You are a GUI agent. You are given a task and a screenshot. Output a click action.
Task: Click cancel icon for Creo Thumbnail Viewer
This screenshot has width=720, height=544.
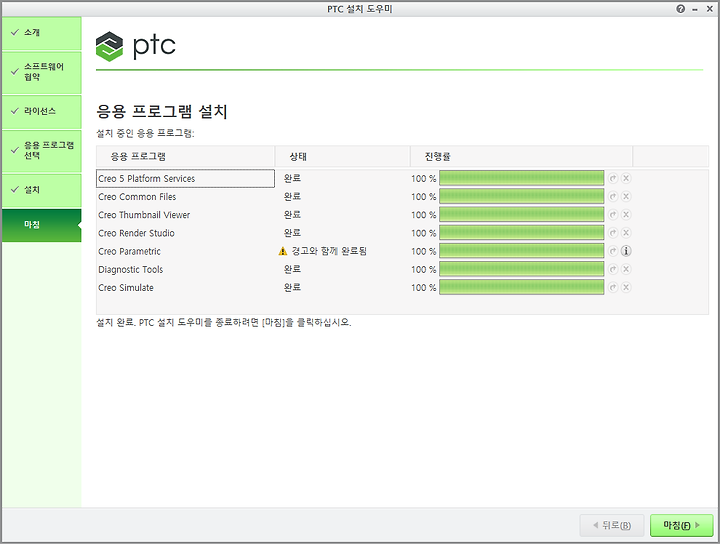pos(626,214)
